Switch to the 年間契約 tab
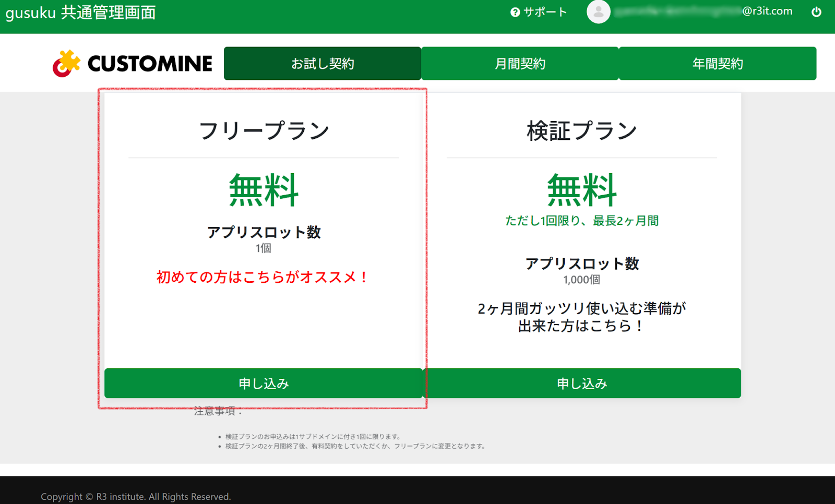The image size is (835, 504). (718, 64)
